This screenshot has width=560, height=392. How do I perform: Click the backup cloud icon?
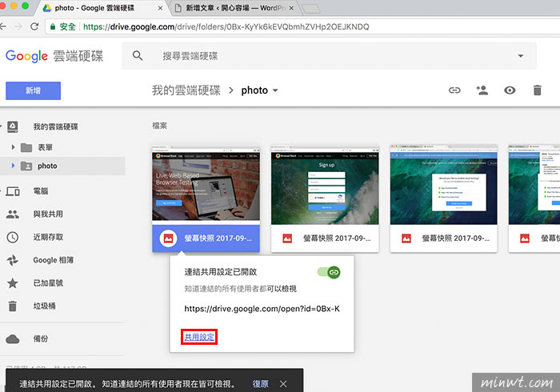13,339
